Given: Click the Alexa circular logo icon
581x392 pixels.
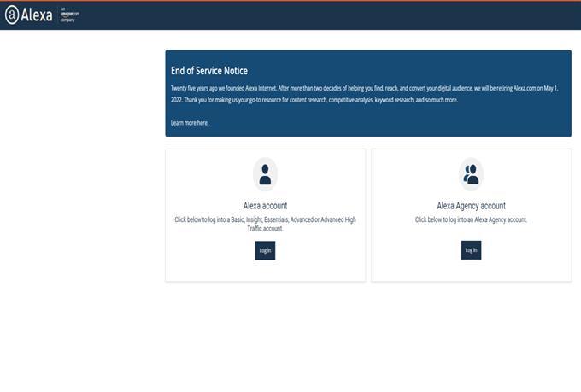Looking at the screenshot, I should coord(12,15).
